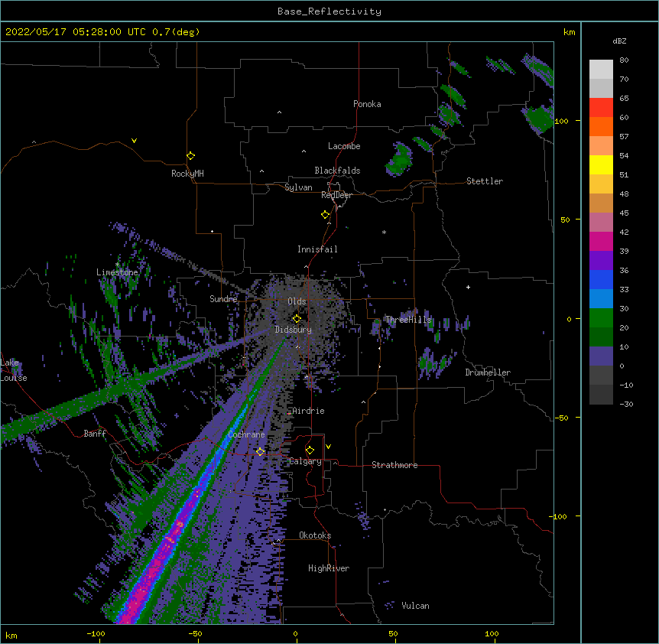
Task: Click the HighRiver label
Action: pos(329,568)
